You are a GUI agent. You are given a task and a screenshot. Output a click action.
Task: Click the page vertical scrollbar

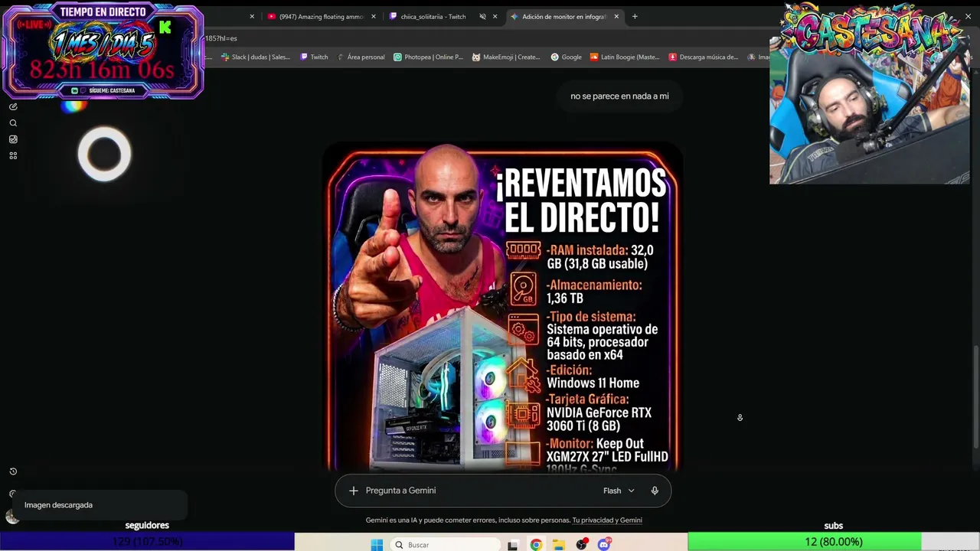pyautogui.click(x=975, y=397)
